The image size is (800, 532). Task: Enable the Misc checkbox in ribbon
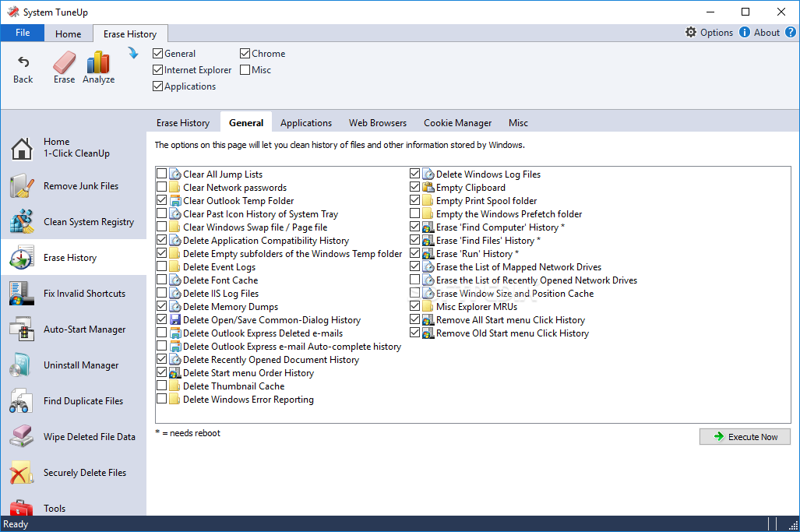[245, 69]
